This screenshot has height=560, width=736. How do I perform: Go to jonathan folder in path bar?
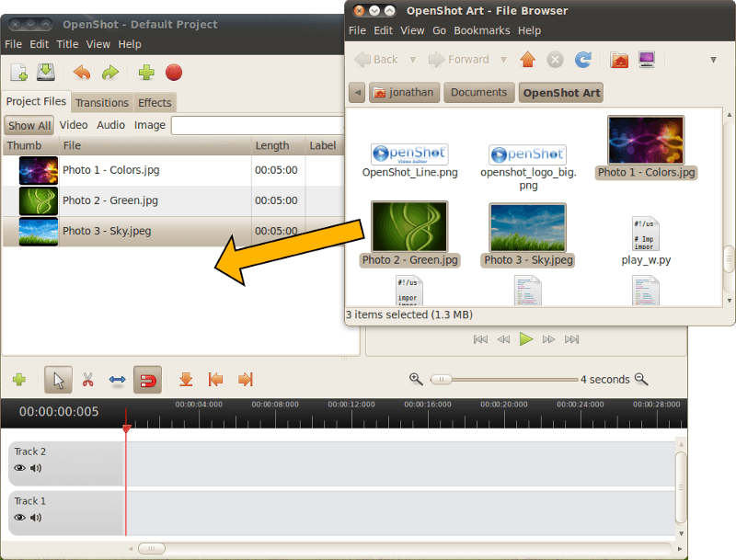(405, 92)
